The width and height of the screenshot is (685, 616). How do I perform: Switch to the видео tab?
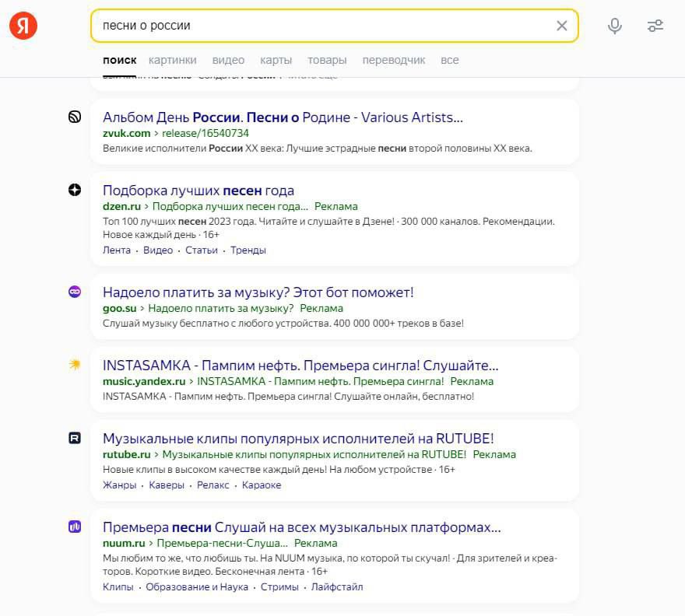pyautogui.click(x=228, y=60)
